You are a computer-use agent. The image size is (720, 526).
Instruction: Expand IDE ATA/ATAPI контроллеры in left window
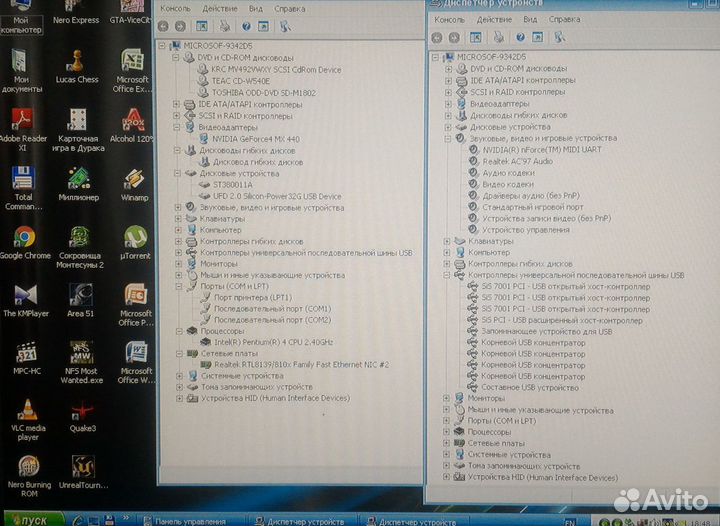click(x=176, y=104)
